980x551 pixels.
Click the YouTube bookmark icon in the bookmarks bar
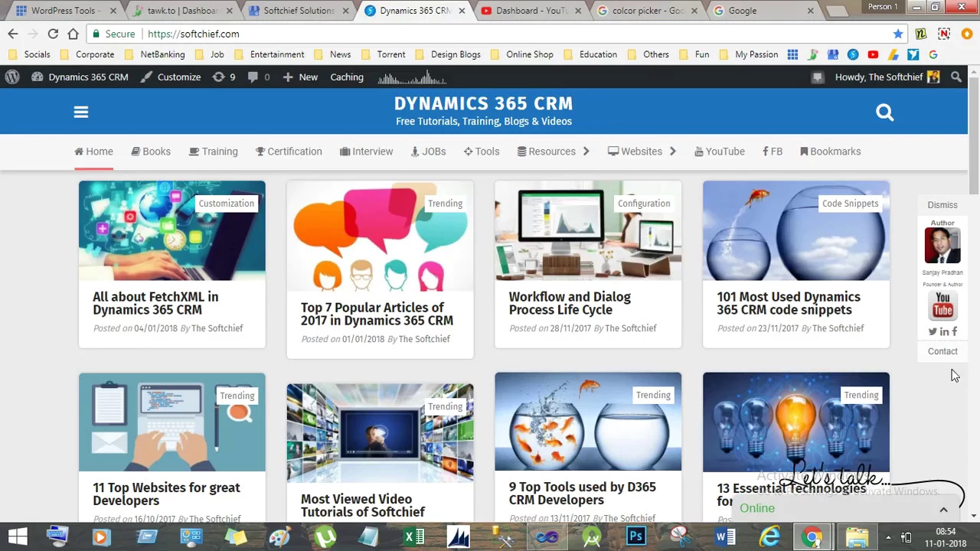pos(873,54)
